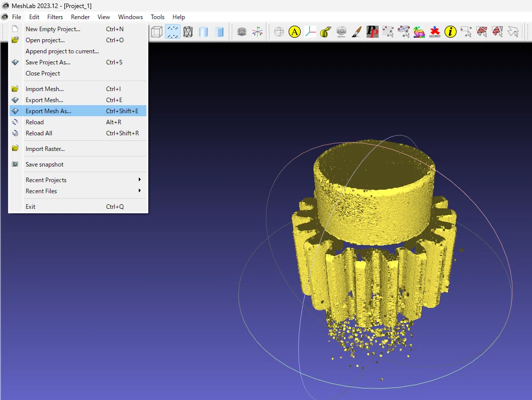Screen dimensions: 532x400
Task: Open the Raster Alignment camera tool
Action: coord(341,32)
